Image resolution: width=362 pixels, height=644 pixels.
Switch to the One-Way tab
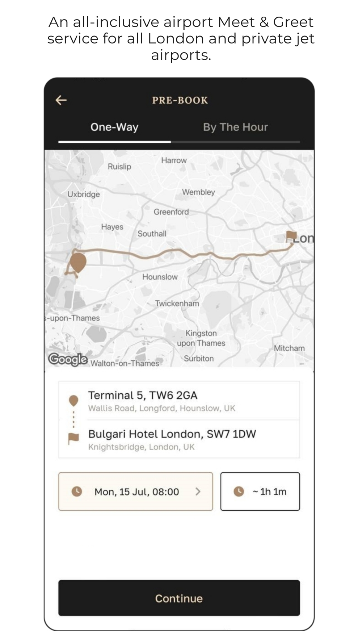(x=114, y=127)
